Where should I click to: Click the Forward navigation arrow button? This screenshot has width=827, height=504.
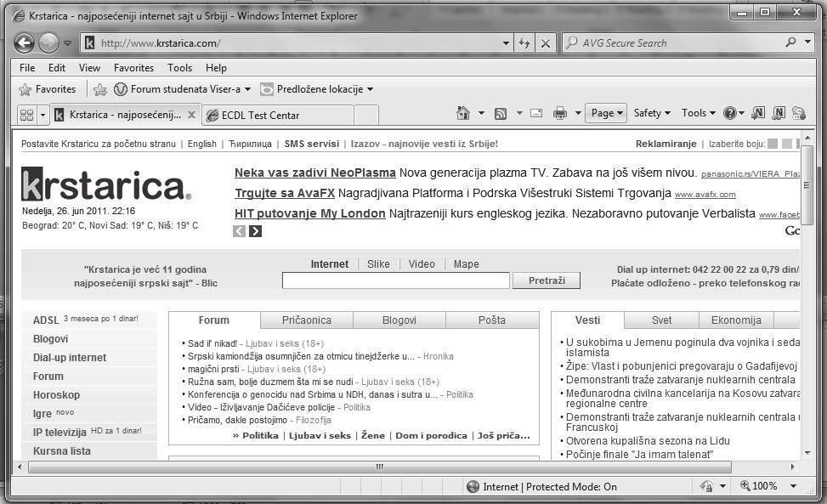click(48, 42)
